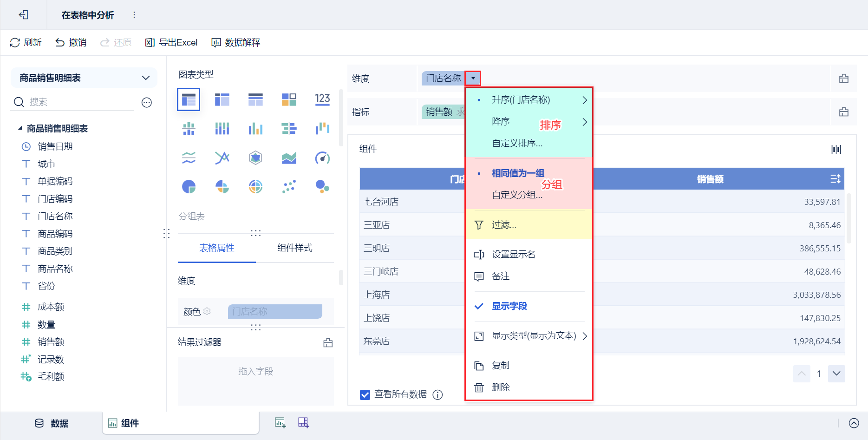Click the chart icon right of 组件 title

click(836, 149)
